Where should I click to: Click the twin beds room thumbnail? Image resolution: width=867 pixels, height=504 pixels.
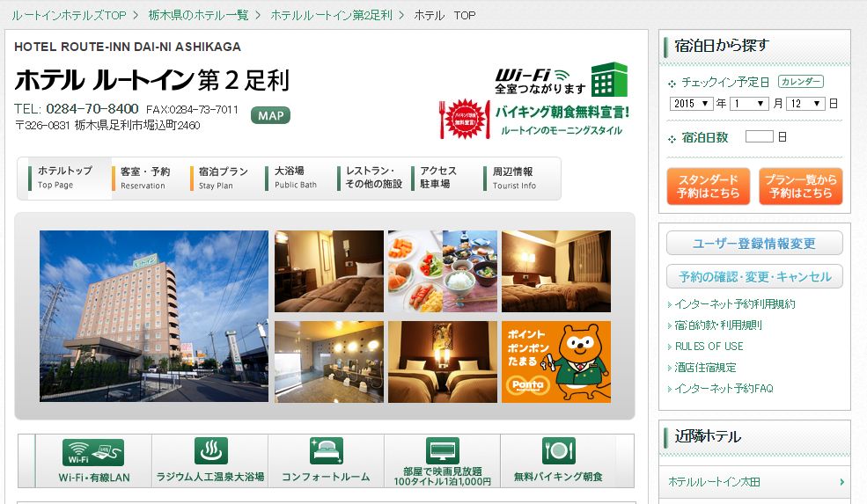[443, 362]
